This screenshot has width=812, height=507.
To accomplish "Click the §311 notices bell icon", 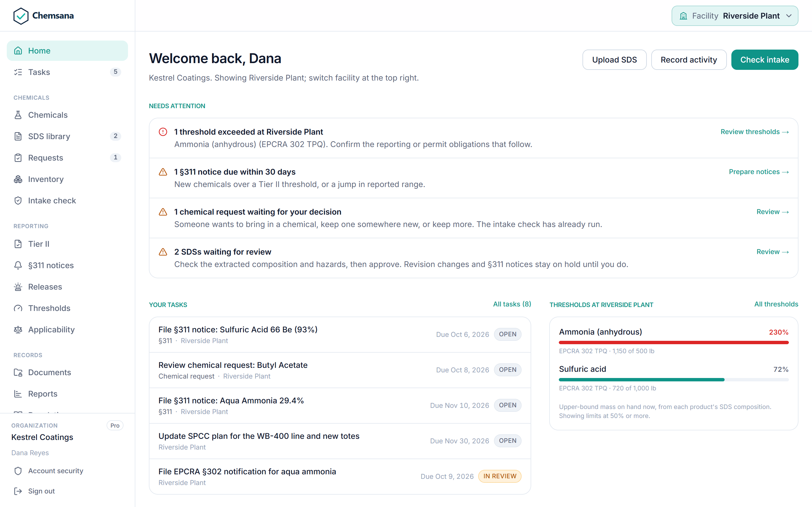I will (x=18, y=265).
